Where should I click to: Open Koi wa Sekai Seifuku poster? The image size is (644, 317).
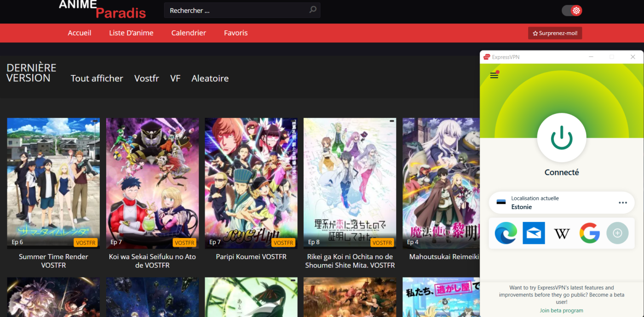click(x=152, y=183)
